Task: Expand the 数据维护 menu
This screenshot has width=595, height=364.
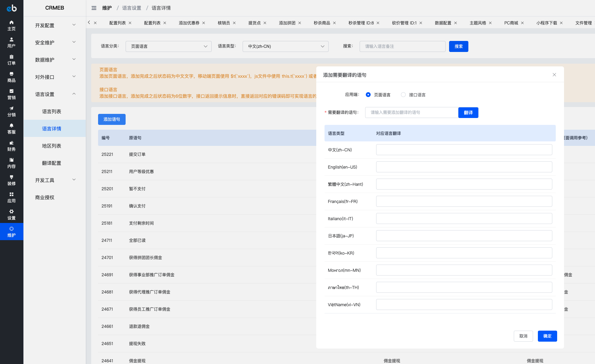Action: (55, 60)
